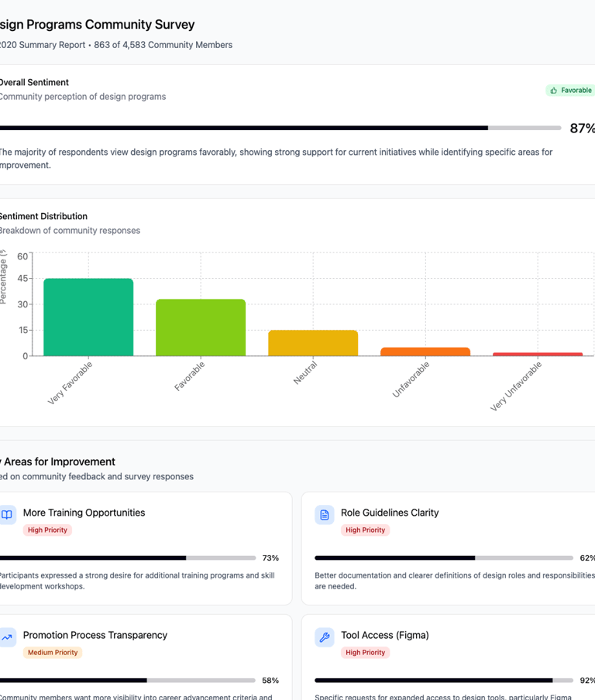The width and height of the screenshot is (595, 700).
Task: Click the Tool Access (Figma) progress bar
Action: click(443, 680)
